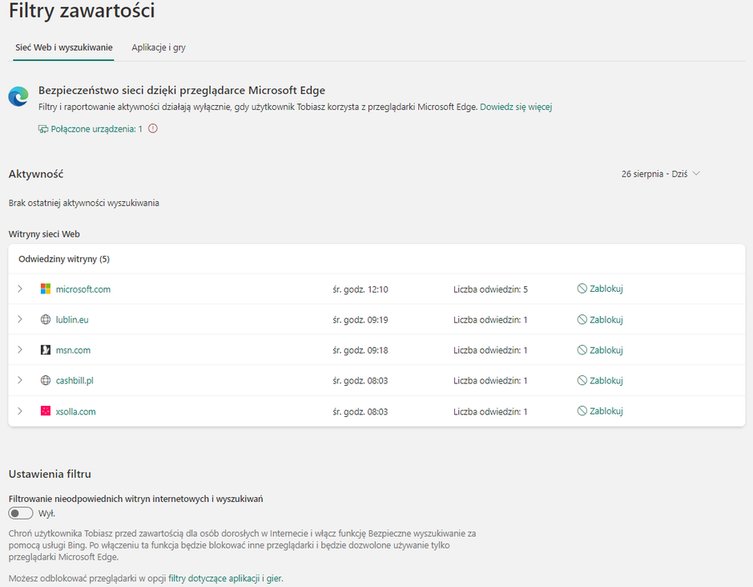Select Sieć Web i wyszukiwanie tab
The width and height of the screenshot is (753, 587).
point(64,48)
